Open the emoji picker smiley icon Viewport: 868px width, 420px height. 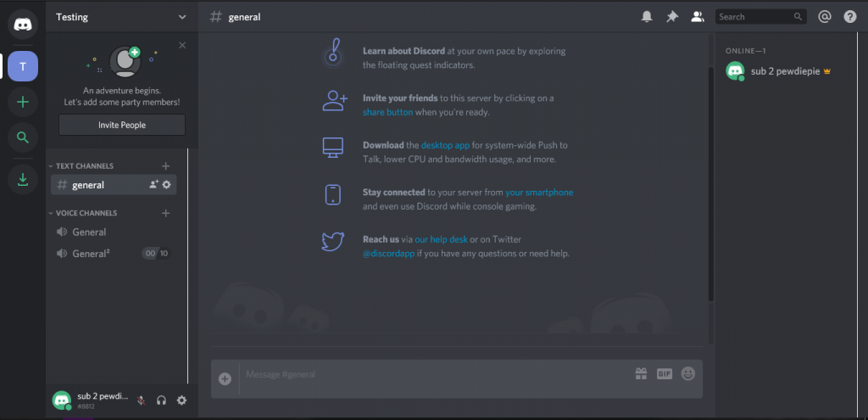[x=687, y=373]
